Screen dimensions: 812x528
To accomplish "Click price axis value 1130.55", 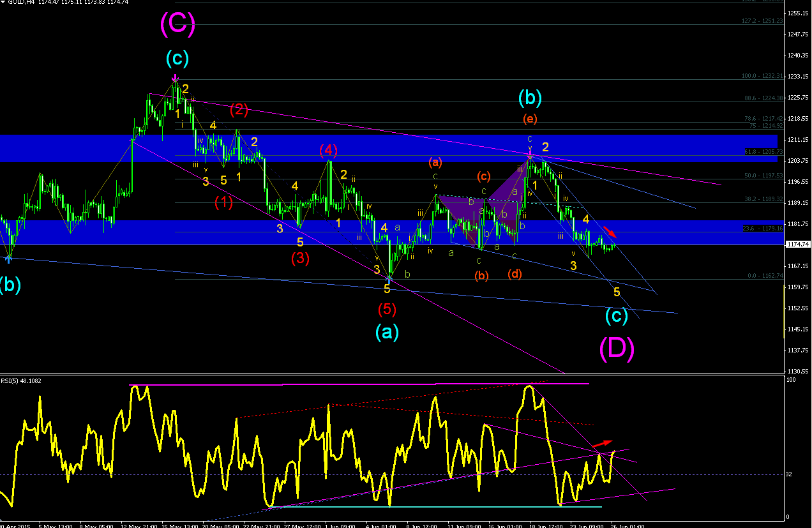I will [798, 371].
